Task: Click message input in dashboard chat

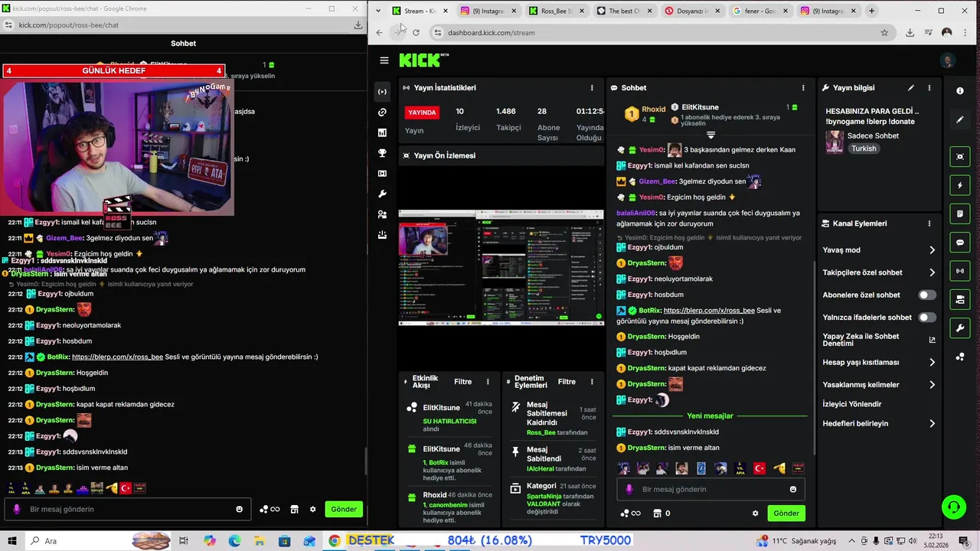Action: [x=710, y=489]
